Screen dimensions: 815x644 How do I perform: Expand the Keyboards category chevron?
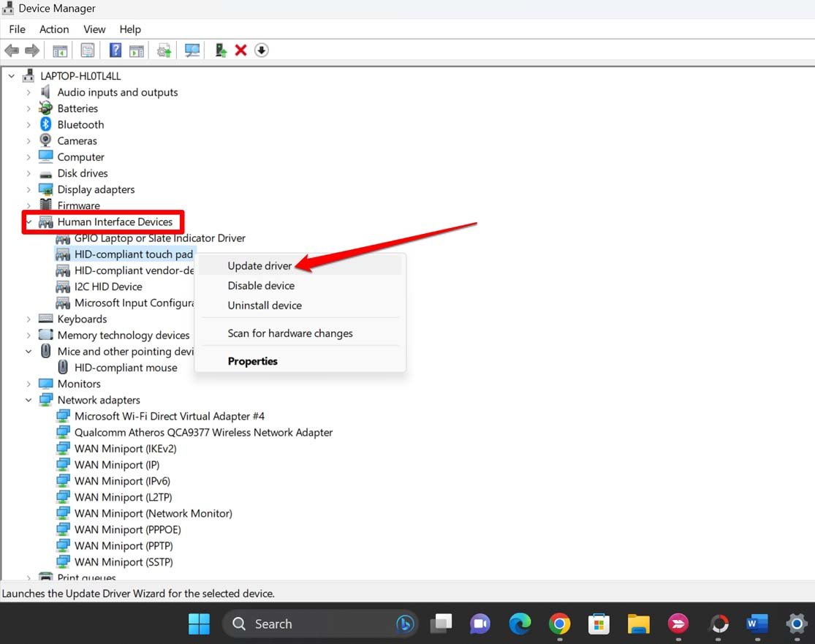(29, 319)
